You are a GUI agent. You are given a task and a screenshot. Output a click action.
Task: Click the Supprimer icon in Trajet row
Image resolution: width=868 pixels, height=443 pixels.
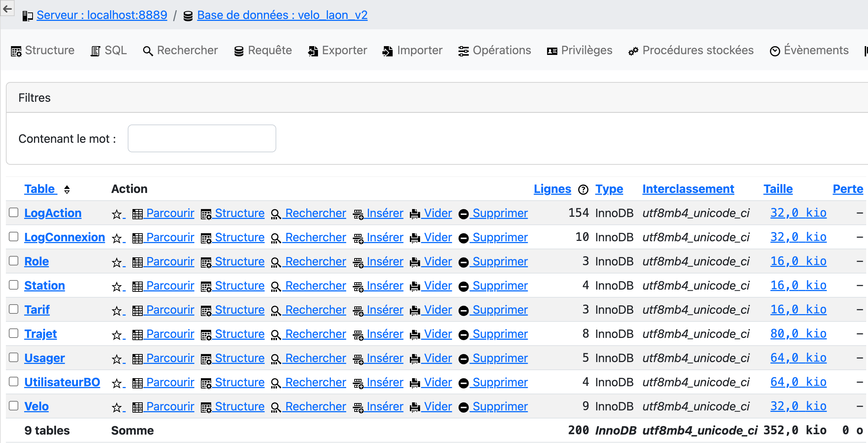[463, 335]
